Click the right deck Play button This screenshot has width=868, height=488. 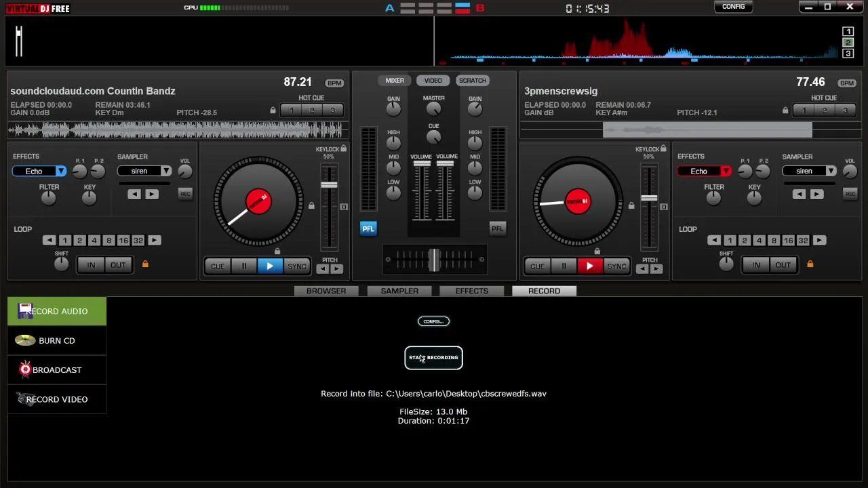click(590, 266)
